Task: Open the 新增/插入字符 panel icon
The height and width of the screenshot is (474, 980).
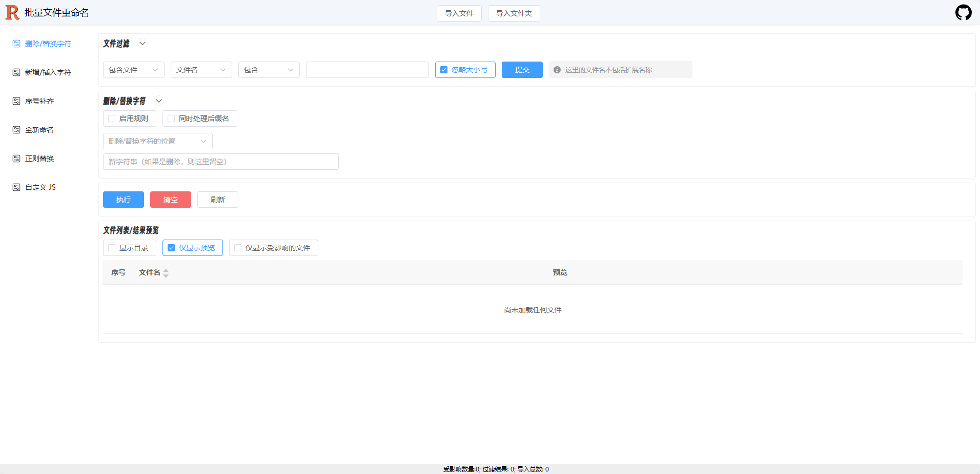Action: tap(16, 72)
